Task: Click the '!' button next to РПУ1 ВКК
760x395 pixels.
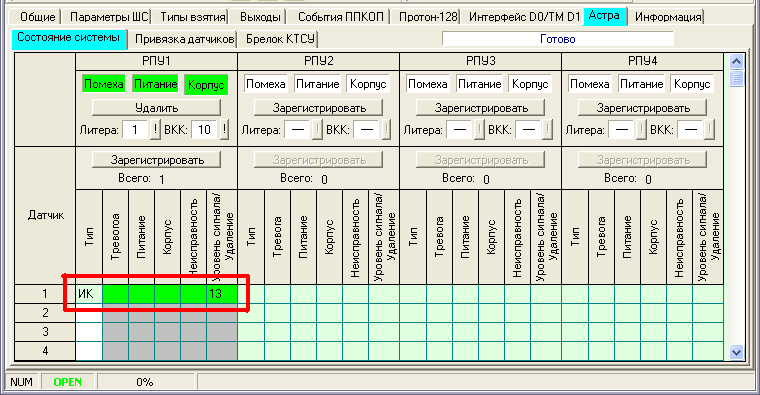Action: coord(224,130)
